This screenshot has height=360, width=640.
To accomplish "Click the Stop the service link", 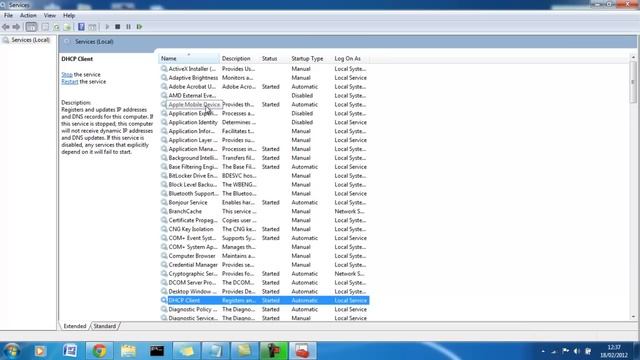I will [x=67, y=75].
